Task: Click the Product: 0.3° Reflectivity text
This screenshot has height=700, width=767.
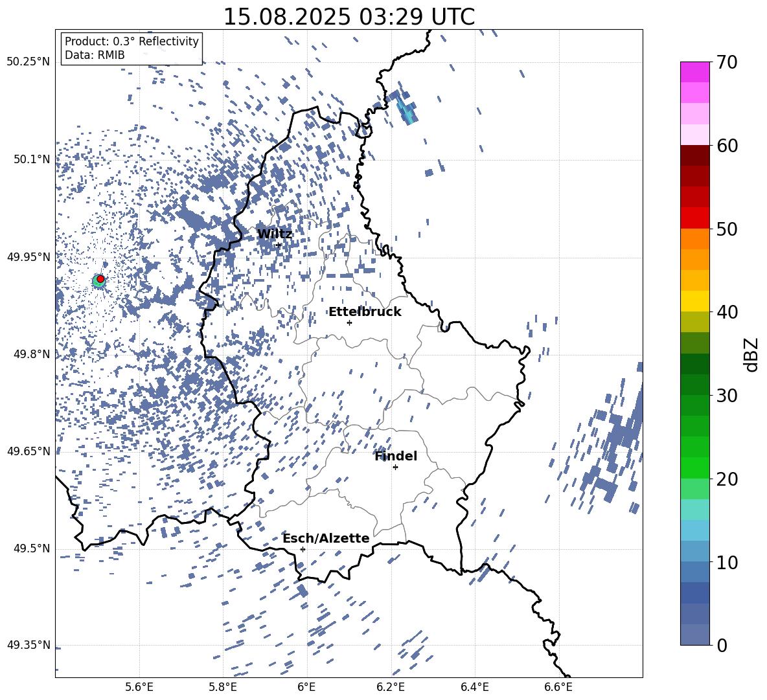Action: coord(132,41)
